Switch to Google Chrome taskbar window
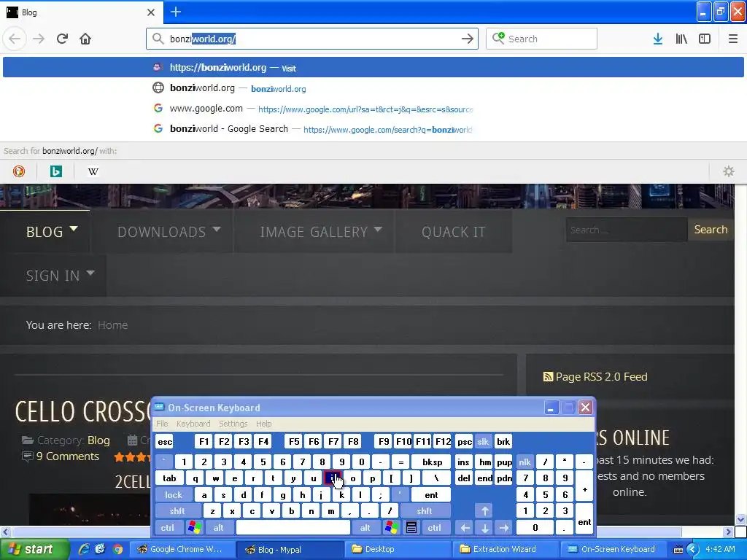Screen dimensions: 747x560 tap(182, 549)
